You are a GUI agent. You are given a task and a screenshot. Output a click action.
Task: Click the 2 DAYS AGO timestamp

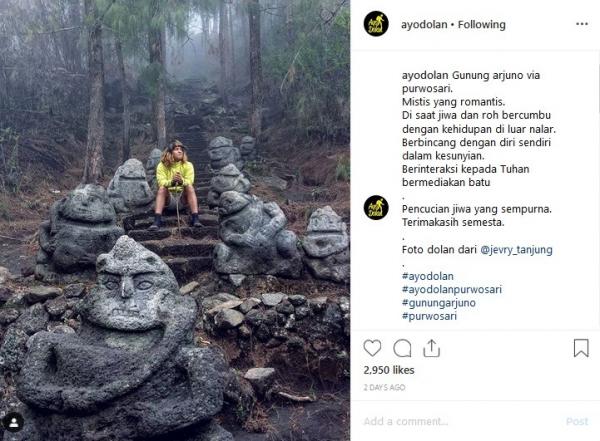[385, 387]
